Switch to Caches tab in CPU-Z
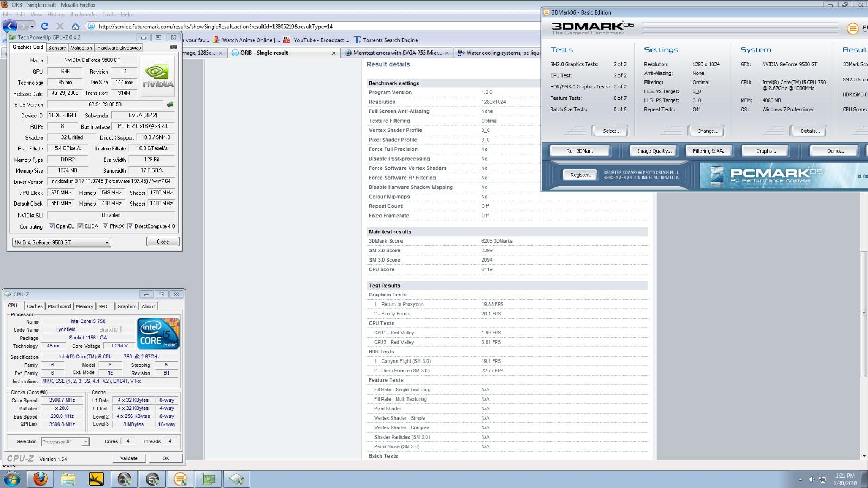 [35, 306]
